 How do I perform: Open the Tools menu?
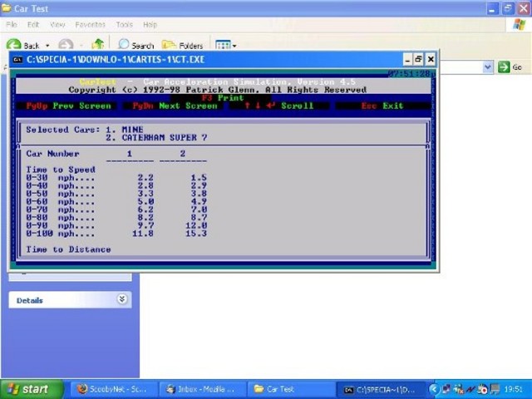click(125, 25)
